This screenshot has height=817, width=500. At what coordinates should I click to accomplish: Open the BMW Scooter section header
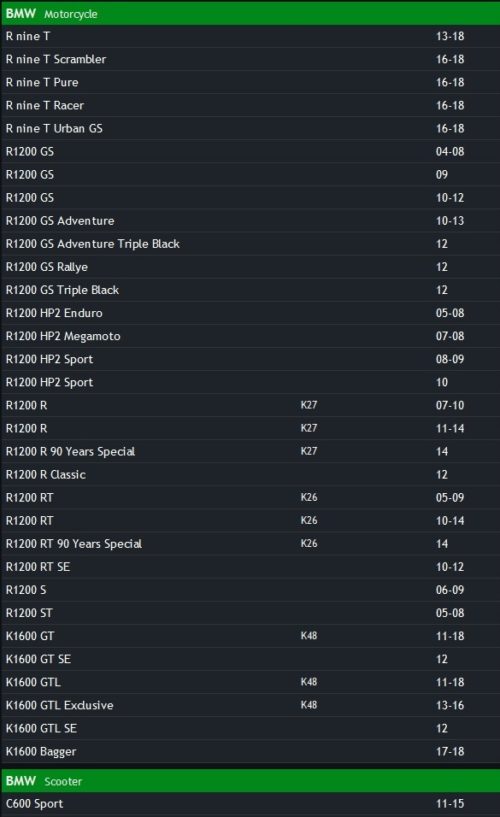tap(250, 781)
